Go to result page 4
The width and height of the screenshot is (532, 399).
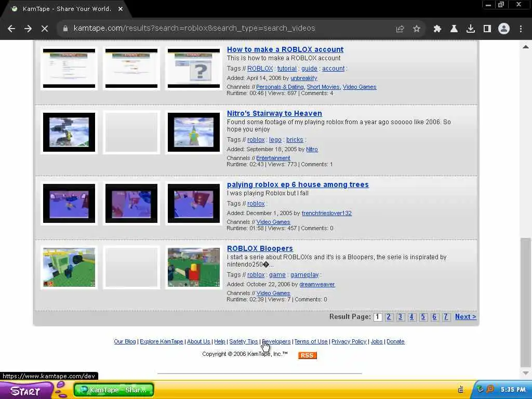coord(411,317)
